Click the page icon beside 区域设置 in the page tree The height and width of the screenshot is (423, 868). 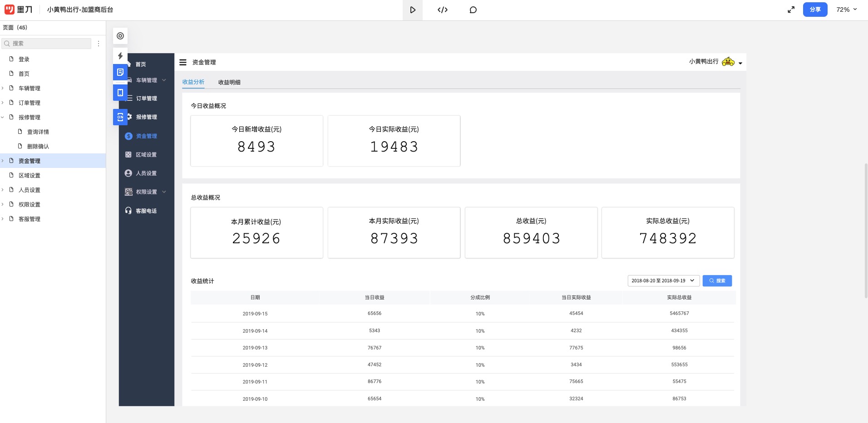(x=11, y=175)
